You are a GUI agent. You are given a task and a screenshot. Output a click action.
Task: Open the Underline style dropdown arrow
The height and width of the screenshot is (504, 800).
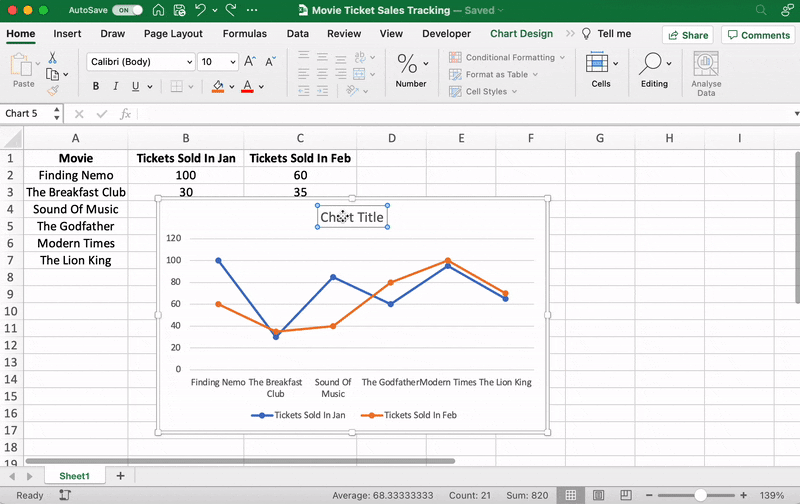tap(150, 87)
